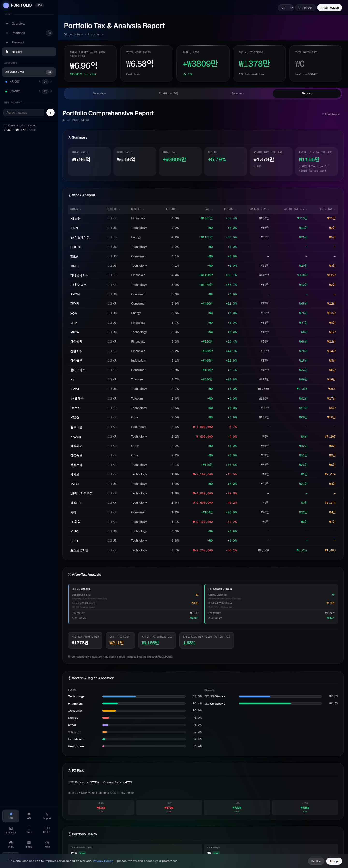Screen dimensions: 348x868
Task: Open Help from the sidebar
Action: [47, 844]
